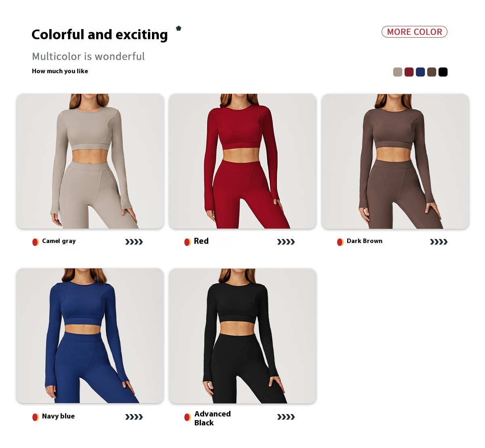The image size is (485, 448).
Task: Open the Navy blue outfit photo
Action: [90, 336]
